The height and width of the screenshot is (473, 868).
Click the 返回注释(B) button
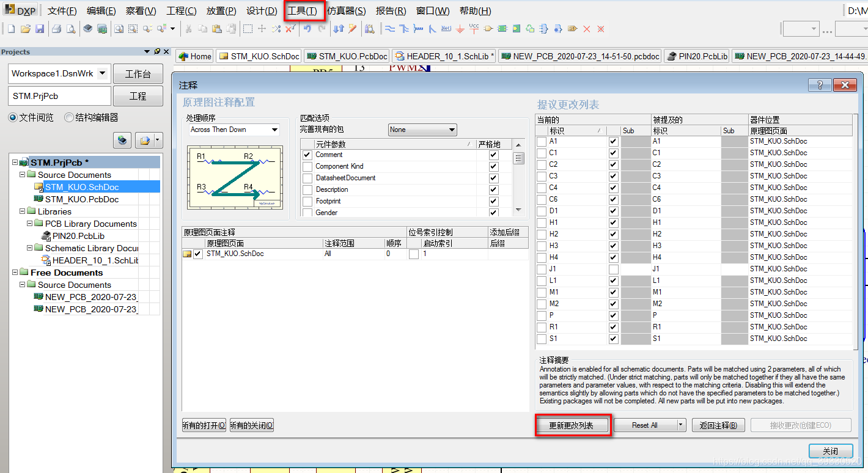pos(718,425)
